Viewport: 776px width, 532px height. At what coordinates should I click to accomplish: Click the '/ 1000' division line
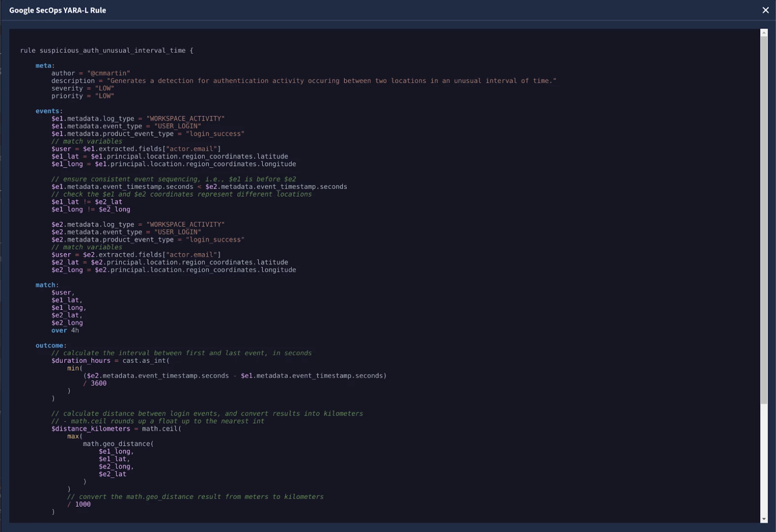point(79,504)
